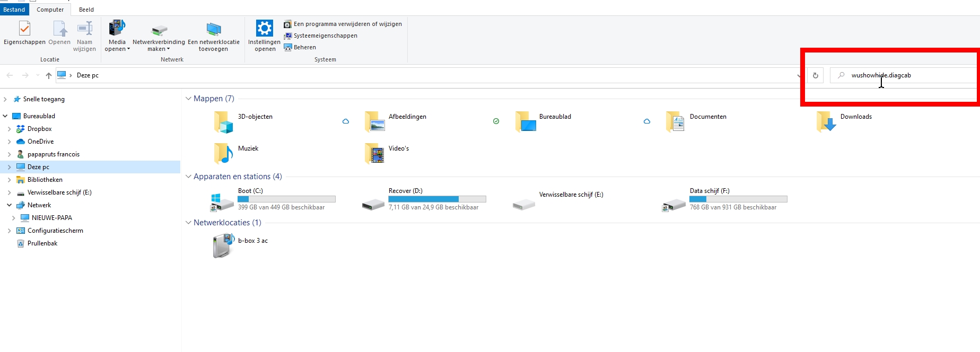
Task: Click the search field containing wushowhide.diagcab
Action: click(902, 75)
